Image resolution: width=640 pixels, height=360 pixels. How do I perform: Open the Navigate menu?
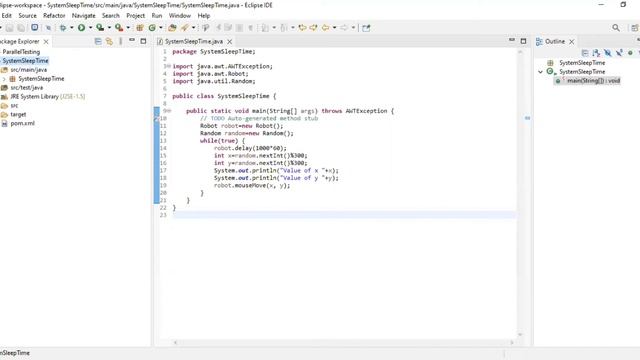tap(84, 16)
